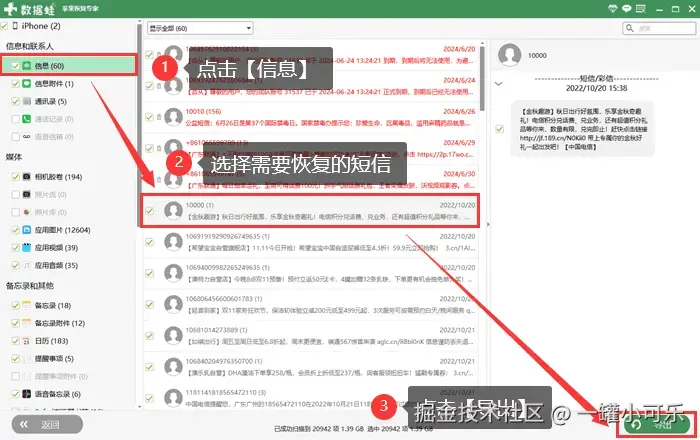Open the feedback chat bubble icon
This screenshot has height=440, width=700.
pos(627,8)
